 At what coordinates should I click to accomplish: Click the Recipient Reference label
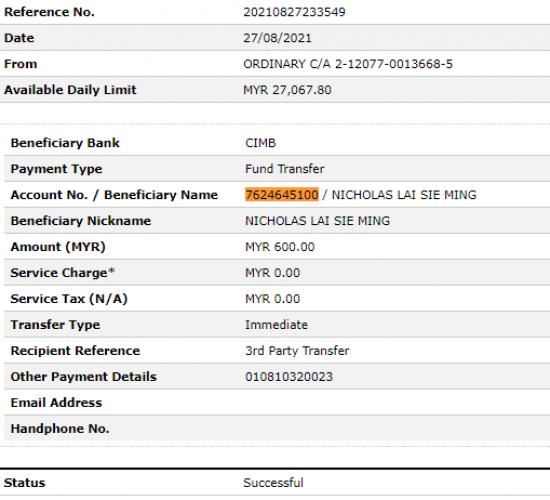tap(75, 351)
